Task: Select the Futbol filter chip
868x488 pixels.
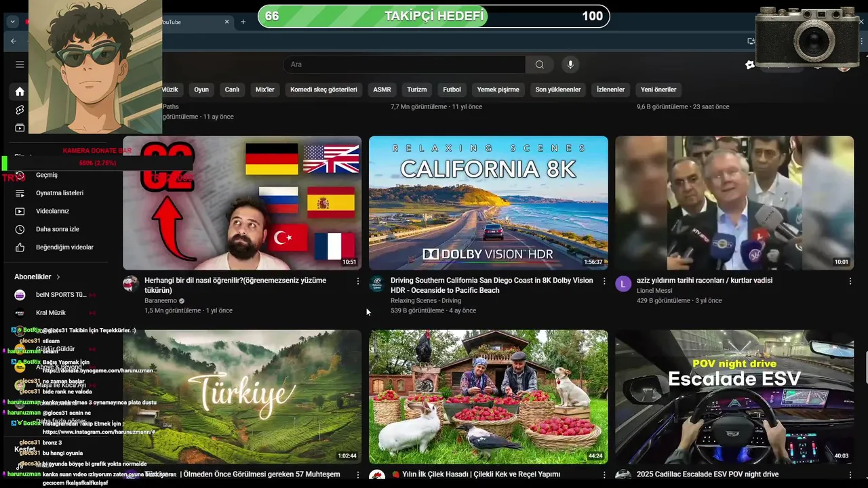Action: pyautogui.click(x=452, y=89)
